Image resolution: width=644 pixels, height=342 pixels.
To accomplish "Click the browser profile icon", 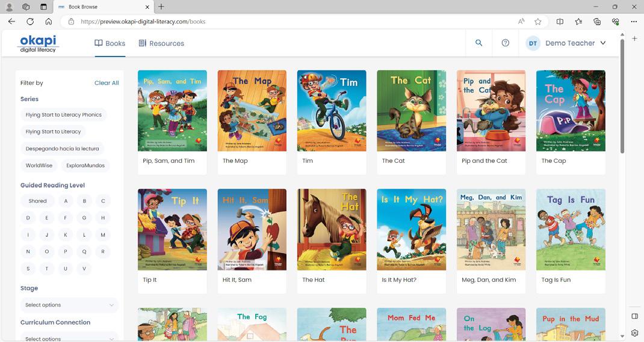I will pos(8,7).
